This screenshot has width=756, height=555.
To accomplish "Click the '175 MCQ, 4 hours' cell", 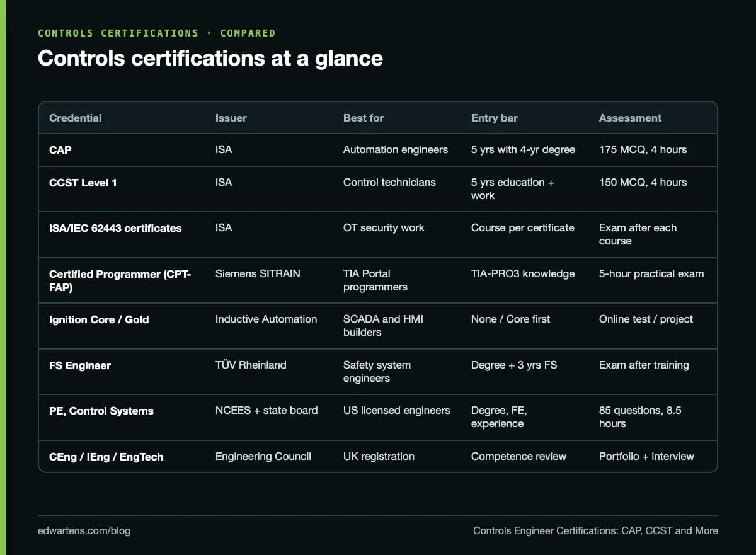I will coord(643,149).
